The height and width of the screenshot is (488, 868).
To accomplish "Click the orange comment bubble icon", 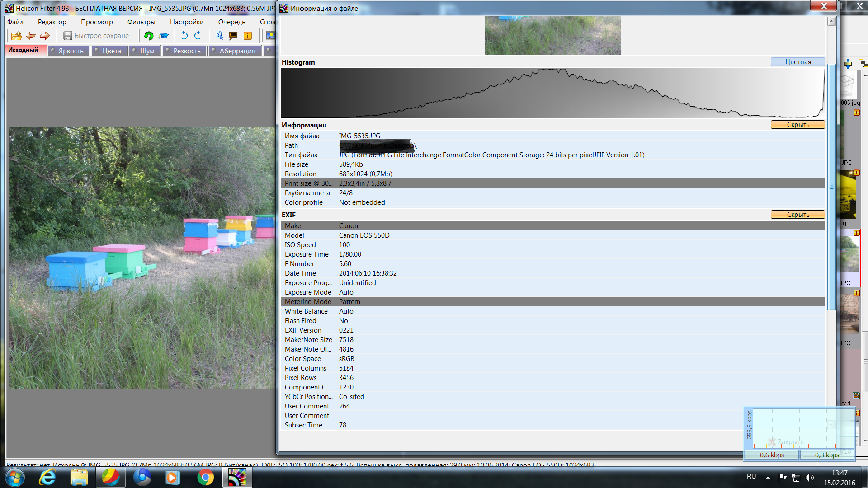I will [x=233, y=36].
